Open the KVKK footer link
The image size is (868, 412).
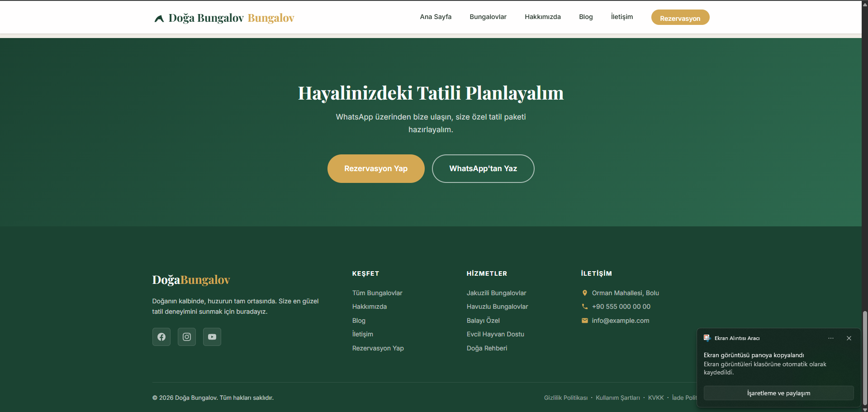(655, 398)
